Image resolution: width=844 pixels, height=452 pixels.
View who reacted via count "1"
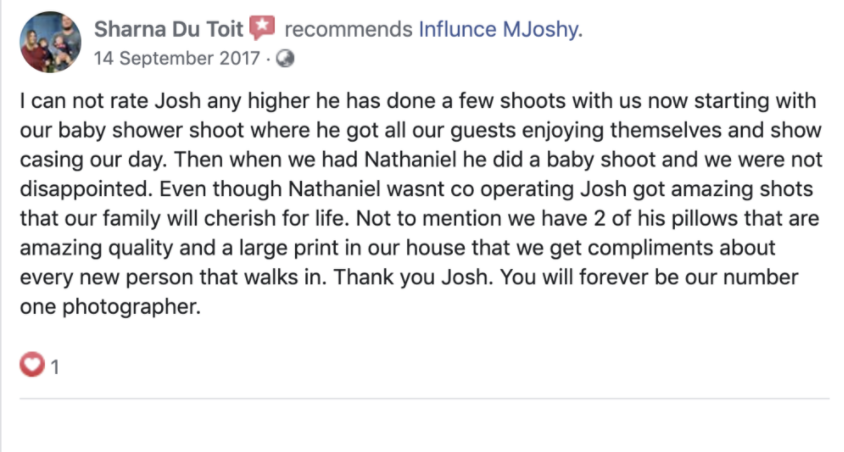click(x=54, y=367)
